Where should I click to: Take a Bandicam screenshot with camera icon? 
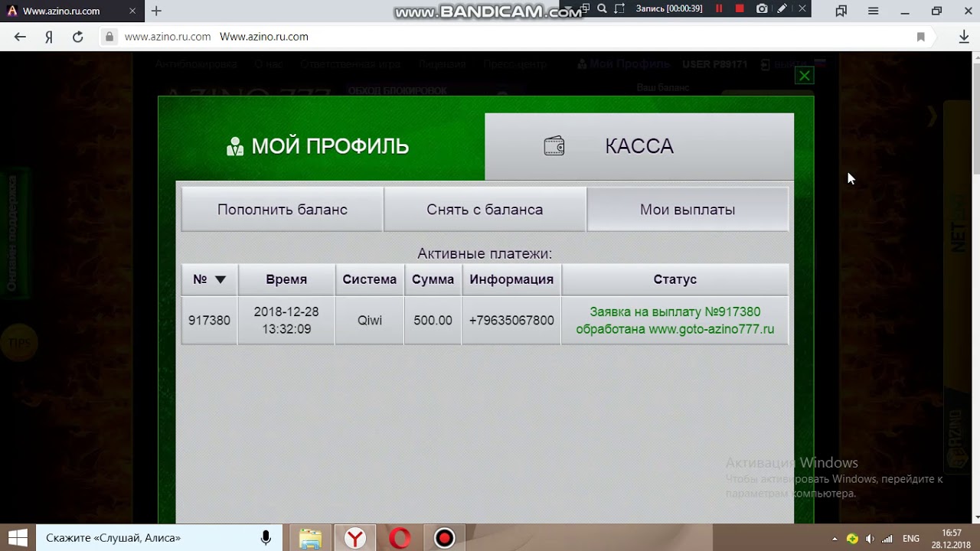762,8
